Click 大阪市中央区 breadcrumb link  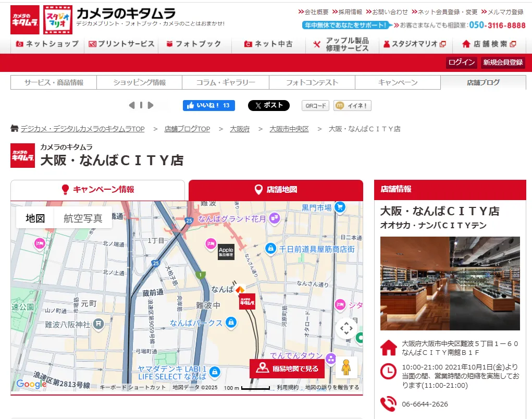(x=289, y=129)
